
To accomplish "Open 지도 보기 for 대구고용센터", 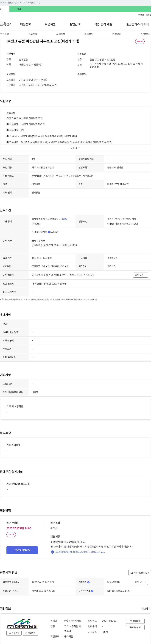I will [140, 582].
